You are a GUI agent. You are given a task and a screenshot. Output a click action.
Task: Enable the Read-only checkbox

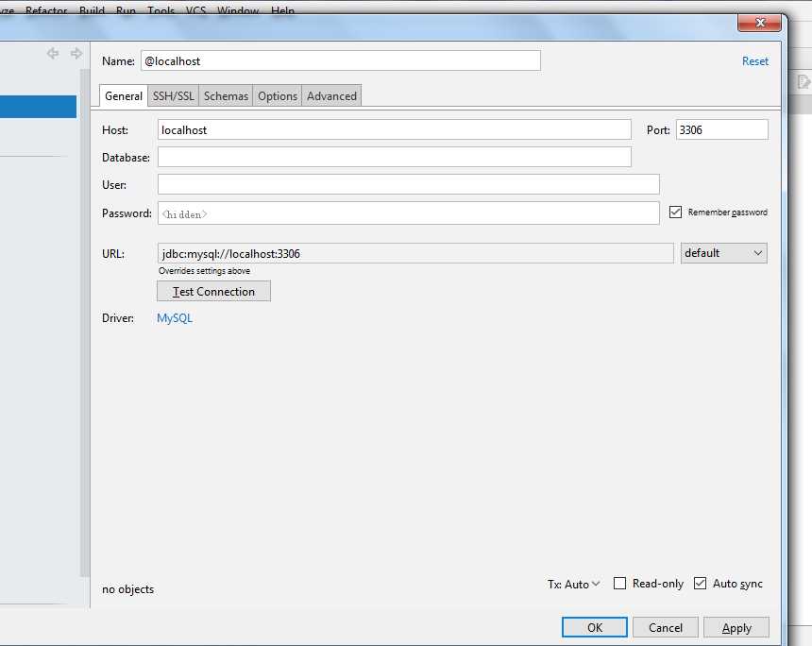[x=619, y=584]
